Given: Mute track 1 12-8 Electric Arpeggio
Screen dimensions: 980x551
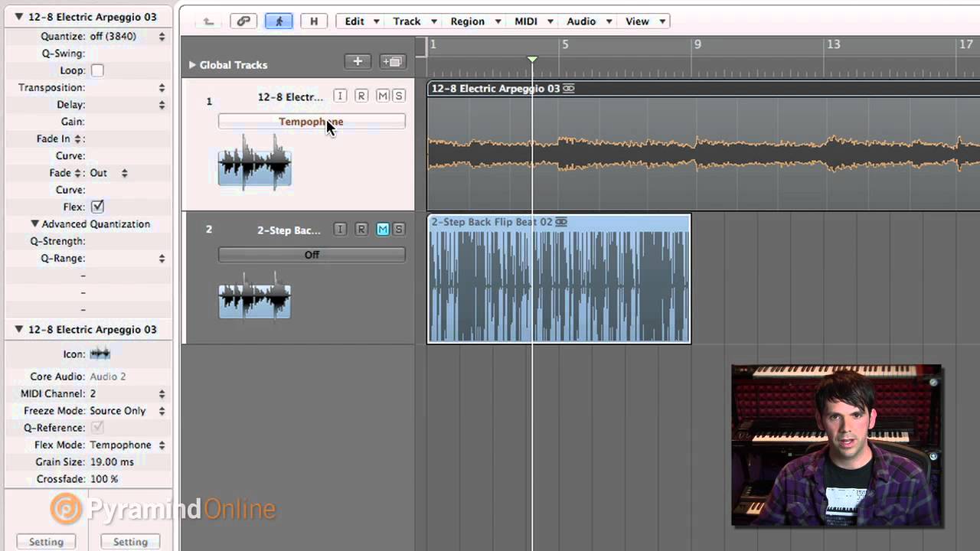Looking at the screenshot, I should click(x=382, y=96).
